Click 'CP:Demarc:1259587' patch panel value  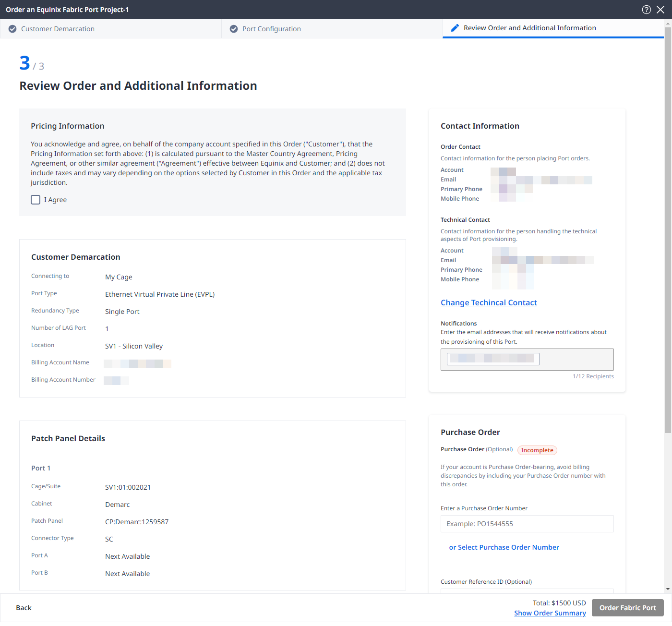click(x=137, y=522)
